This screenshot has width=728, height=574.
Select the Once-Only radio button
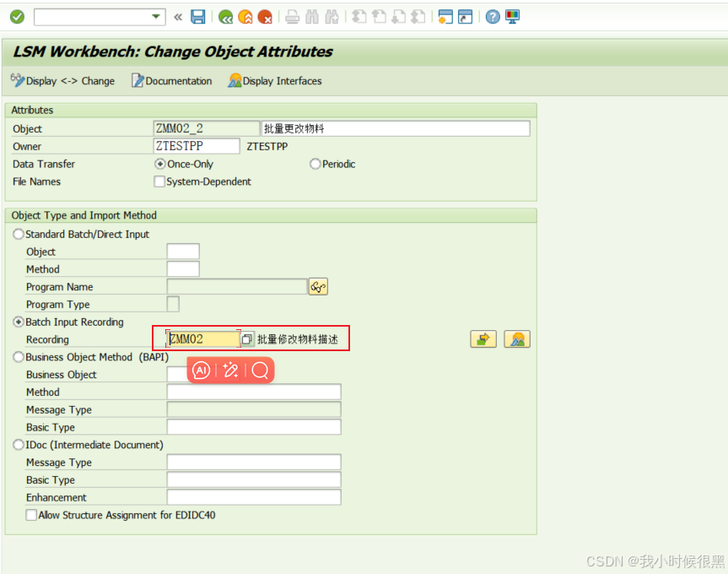160,164
